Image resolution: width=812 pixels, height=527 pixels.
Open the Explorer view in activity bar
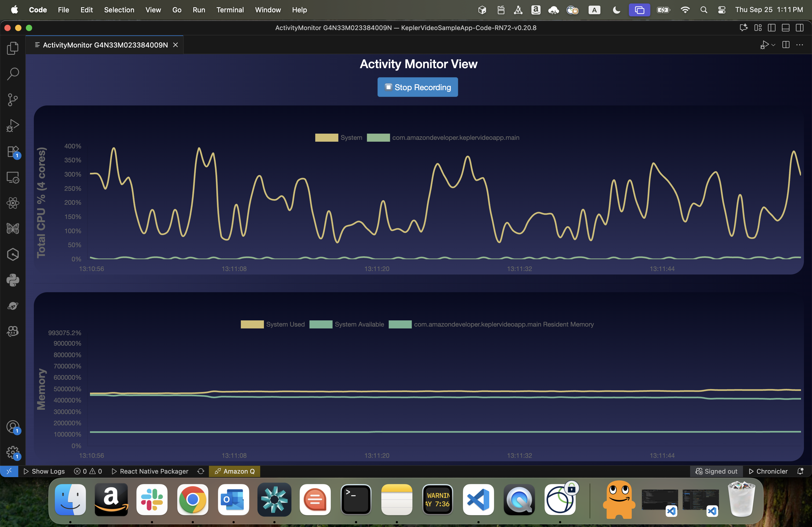click(x=13, y=48)
